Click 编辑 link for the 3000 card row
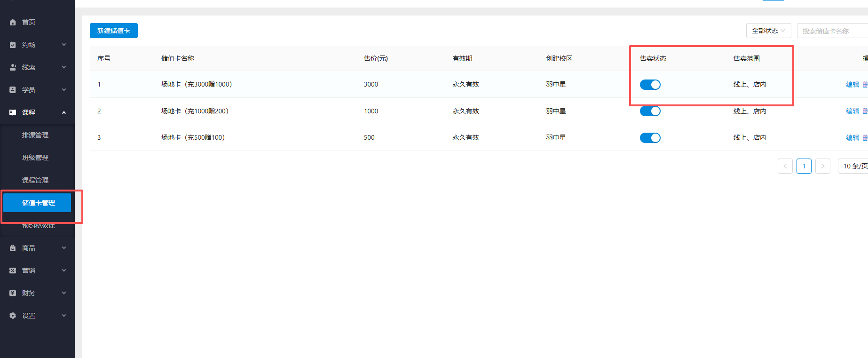This screenshot has width=868, height=358. coord(852,85)
